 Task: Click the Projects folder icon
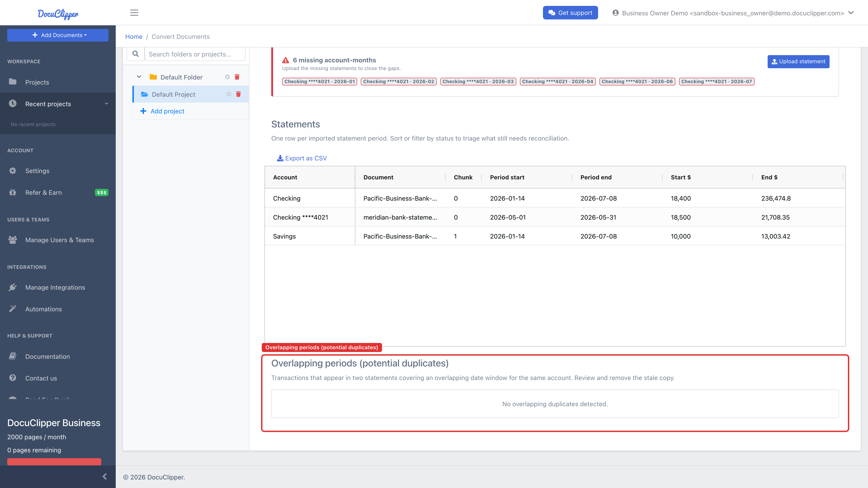click(12, 82)
